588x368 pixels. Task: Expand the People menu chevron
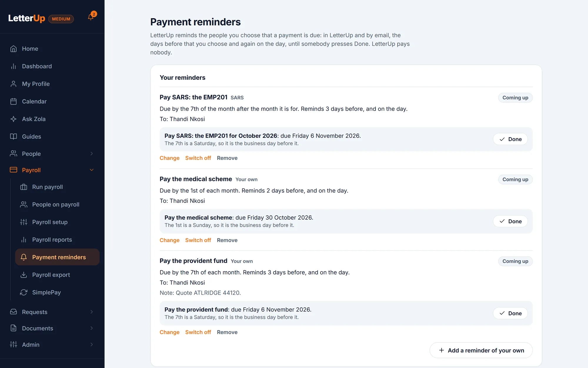92,154
